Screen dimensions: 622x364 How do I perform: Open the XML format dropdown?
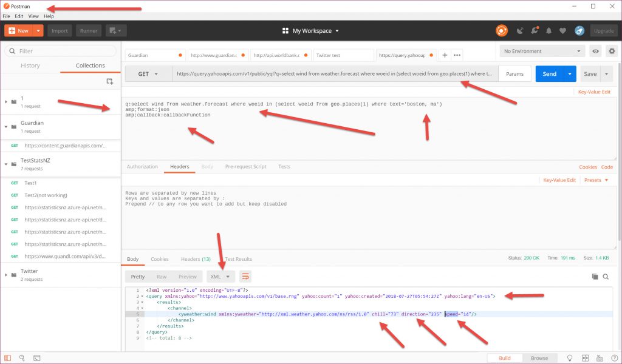220,277
